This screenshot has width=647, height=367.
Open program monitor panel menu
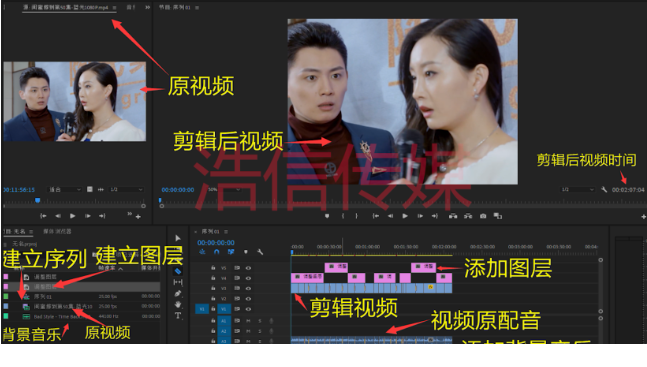(197, 7)
